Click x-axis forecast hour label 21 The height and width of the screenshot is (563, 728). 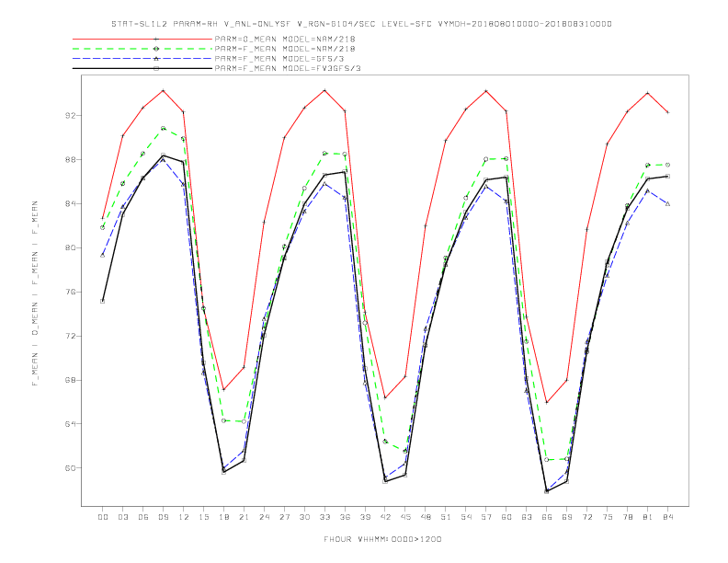click(x=244, y=517)
